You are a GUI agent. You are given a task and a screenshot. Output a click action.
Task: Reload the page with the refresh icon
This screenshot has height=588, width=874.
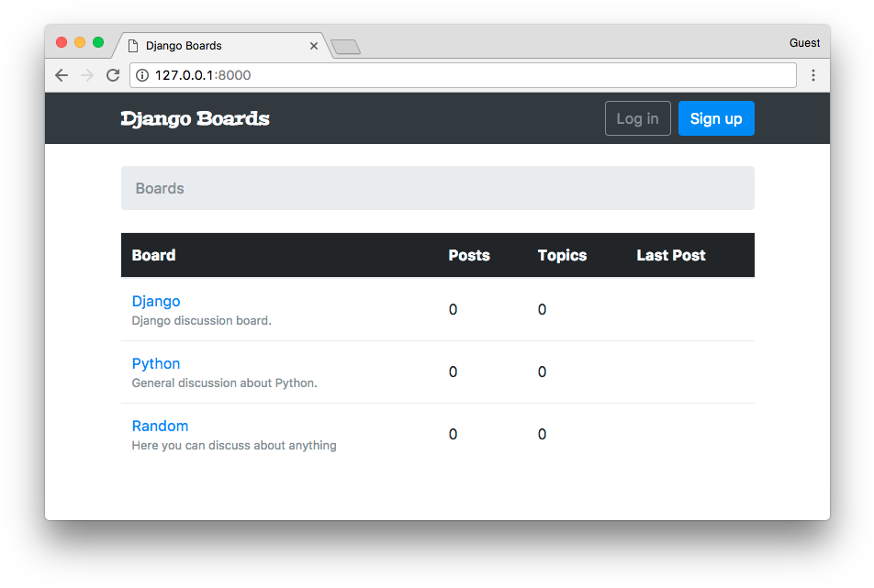[113, 75]
